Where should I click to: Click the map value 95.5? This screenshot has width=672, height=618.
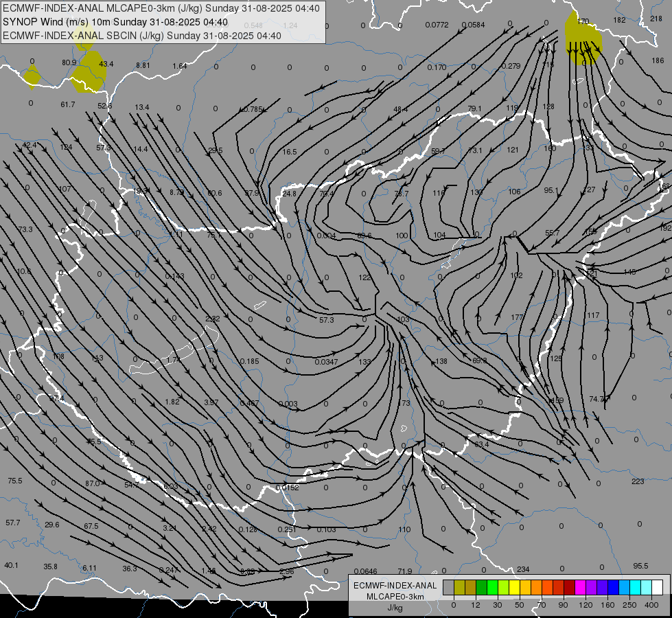click(640, 566)
